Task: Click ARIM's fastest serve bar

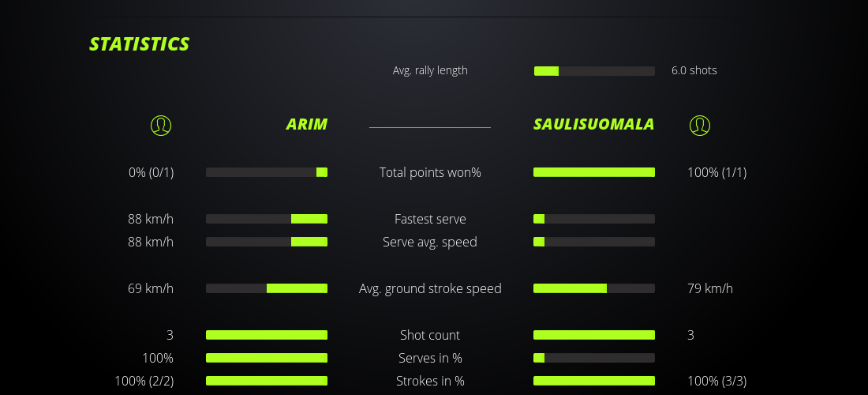Action: (267, 219)
